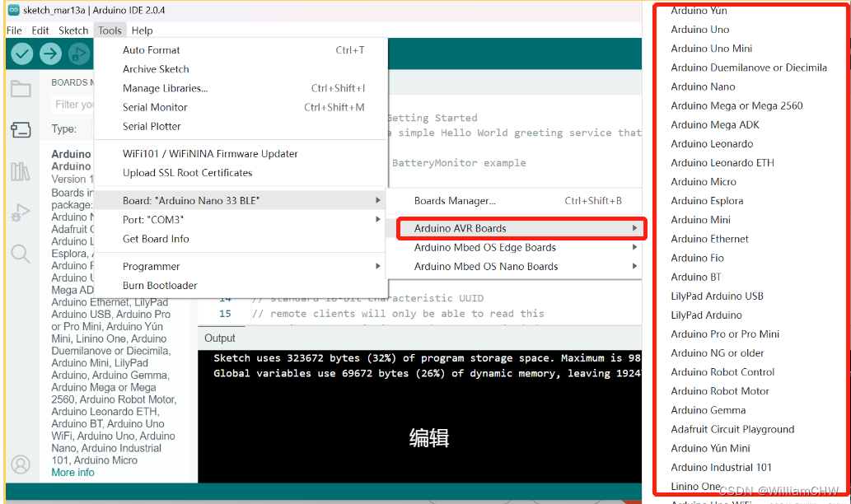851x504 pixels.
Task: Click the user account icon in sidebar
Action: tap(21, 465)
